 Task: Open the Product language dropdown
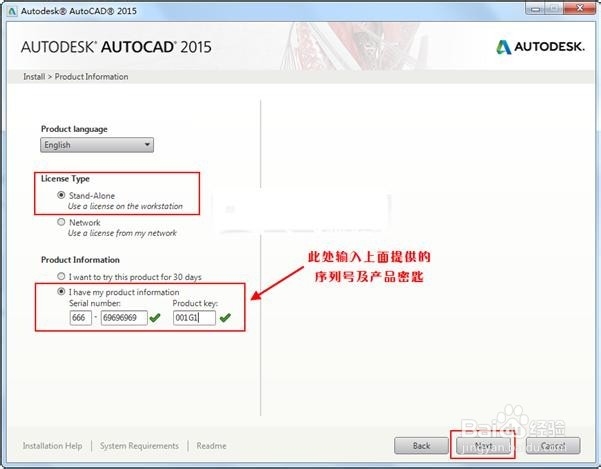97,145
